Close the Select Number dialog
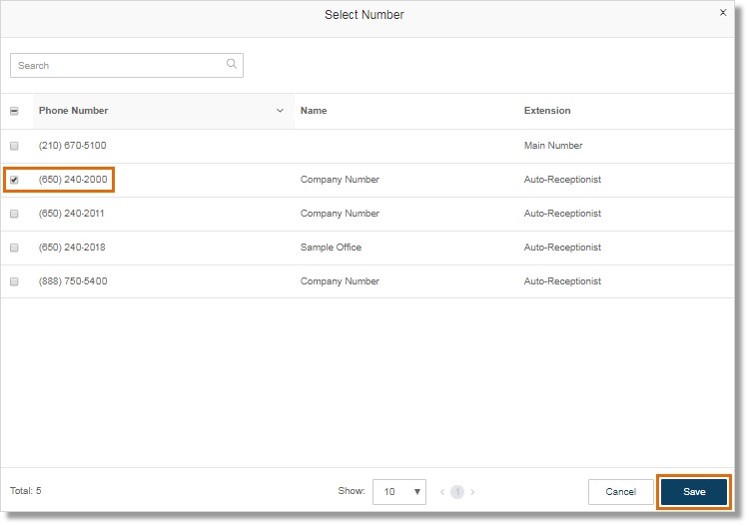 click(x=723, y=13)
